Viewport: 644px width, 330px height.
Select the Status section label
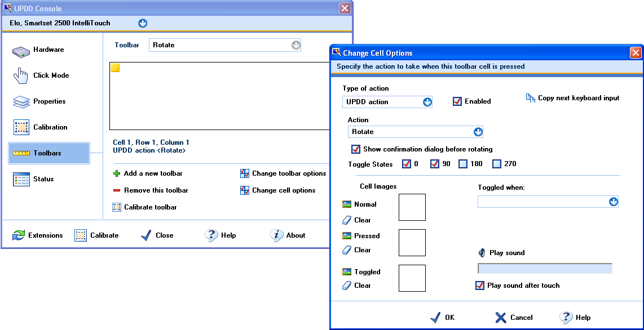click(x=43, y=179)
